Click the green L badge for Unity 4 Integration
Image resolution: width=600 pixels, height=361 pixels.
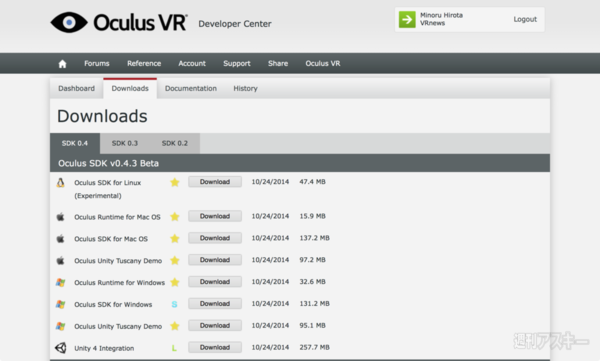tap(174, 348)
